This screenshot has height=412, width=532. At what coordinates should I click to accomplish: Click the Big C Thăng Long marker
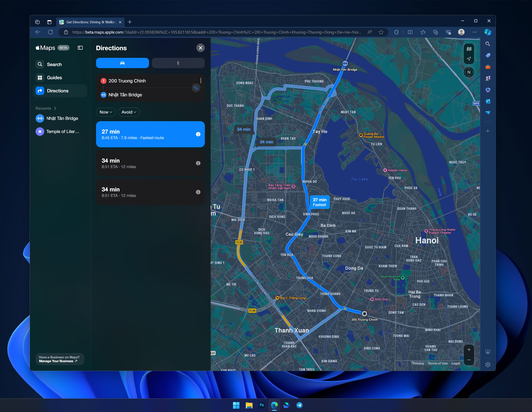coord(277,298)
